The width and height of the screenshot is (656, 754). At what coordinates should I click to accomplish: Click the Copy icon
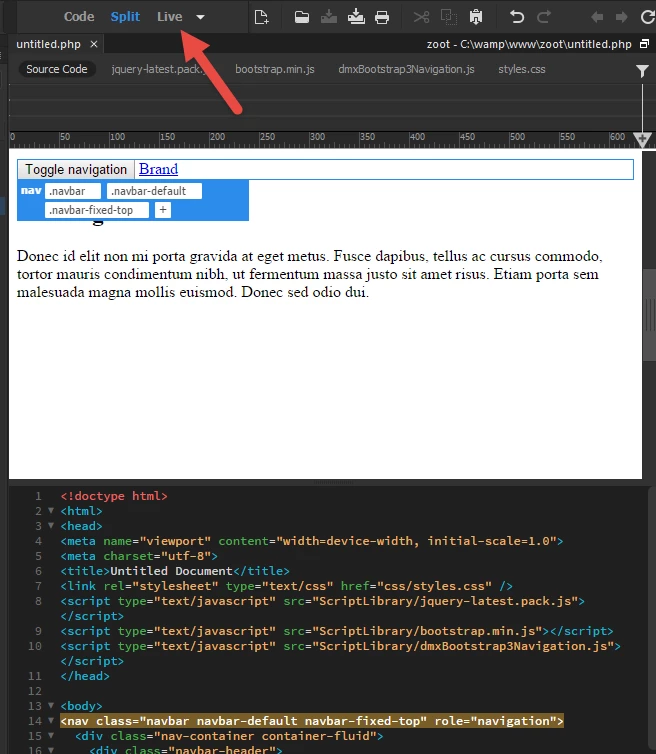[449, 17]
